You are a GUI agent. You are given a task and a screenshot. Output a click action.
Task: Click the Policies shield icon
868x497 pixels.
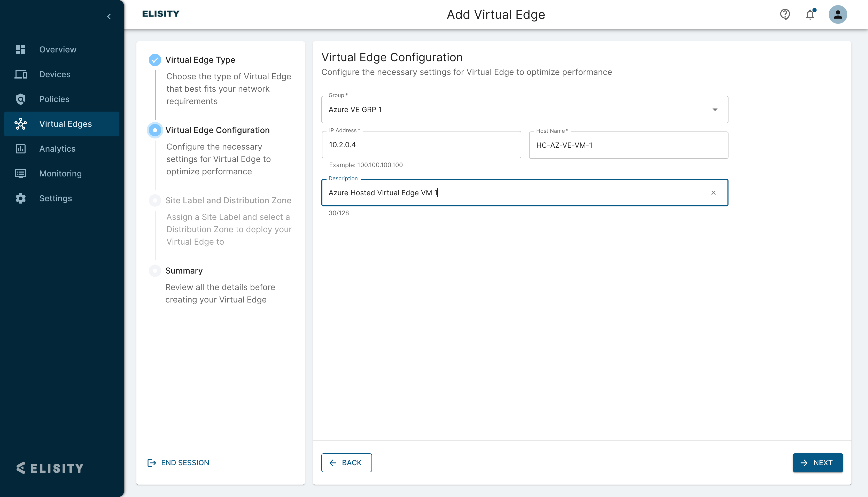20,99
